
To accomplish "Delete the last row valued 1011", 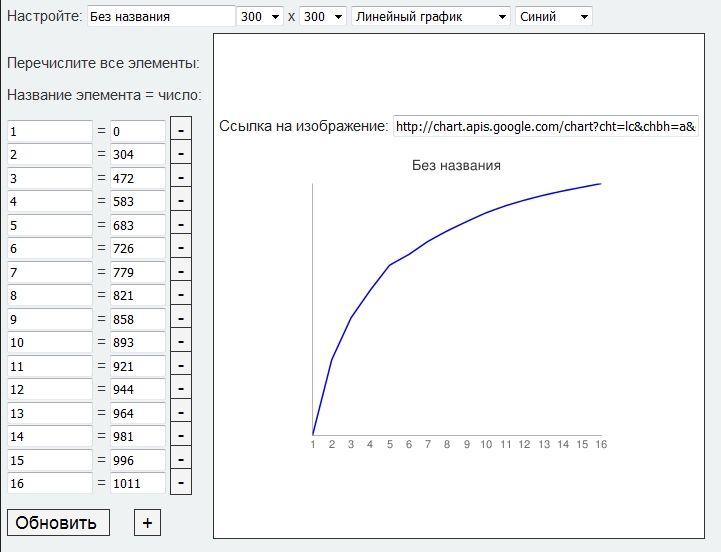I will pos(181,483).
